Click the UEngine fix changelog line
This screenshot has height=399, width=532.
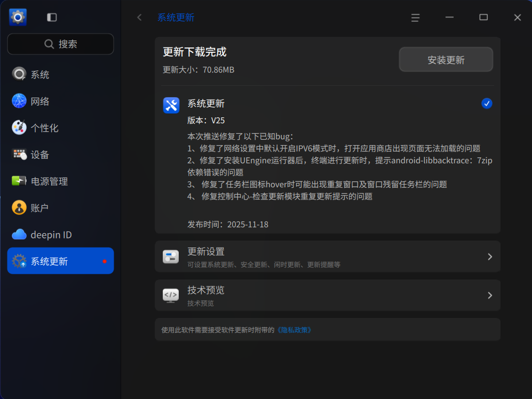click(339, 166)
